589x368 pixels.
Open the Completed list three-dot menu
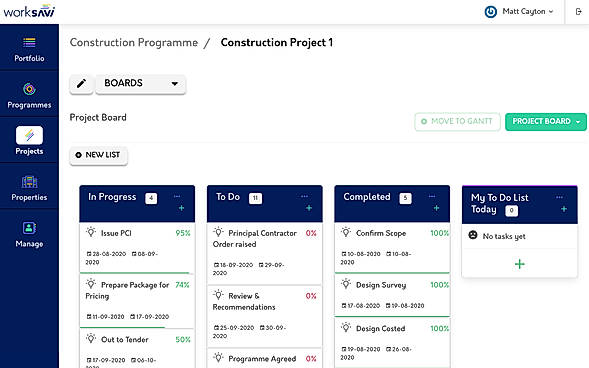(432, 196)
